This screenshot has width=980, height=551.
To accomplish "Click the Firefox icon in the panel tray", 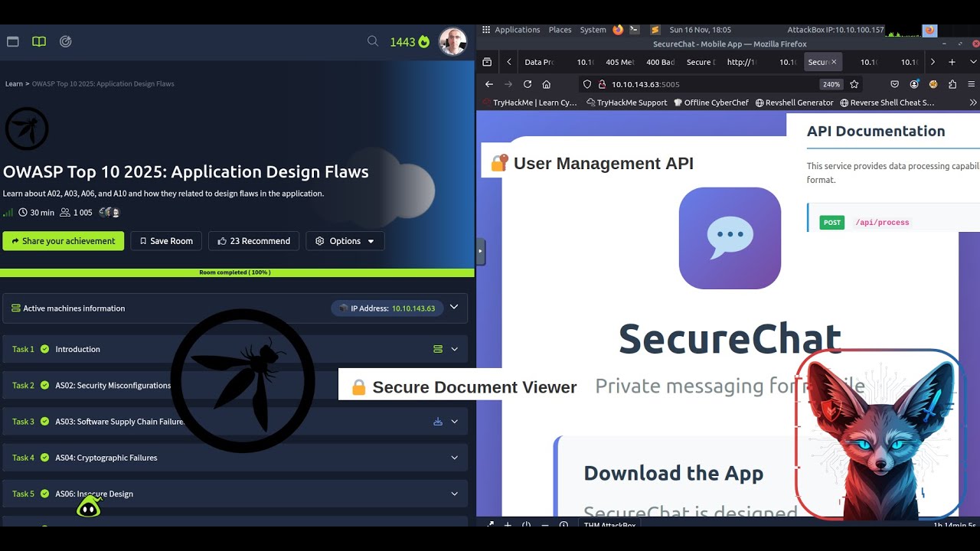I will (x=929, y=30).
